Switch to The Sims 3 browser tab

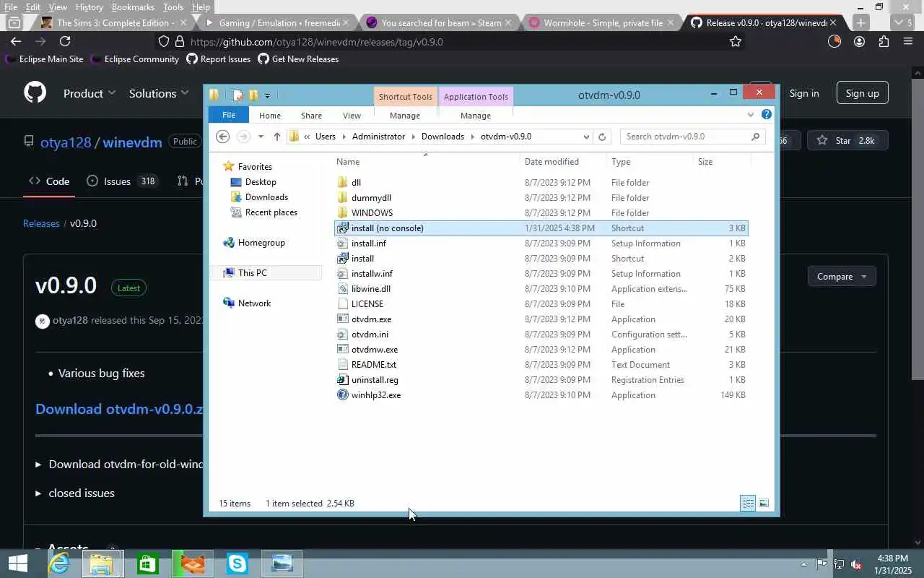tap(113, 22)
